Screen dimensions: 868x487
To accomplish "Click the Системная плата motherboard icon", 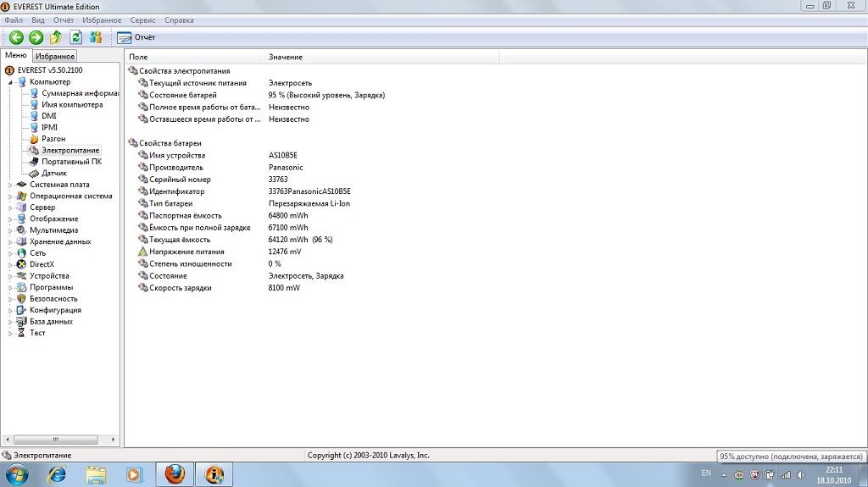I will (x=21, y=185).
